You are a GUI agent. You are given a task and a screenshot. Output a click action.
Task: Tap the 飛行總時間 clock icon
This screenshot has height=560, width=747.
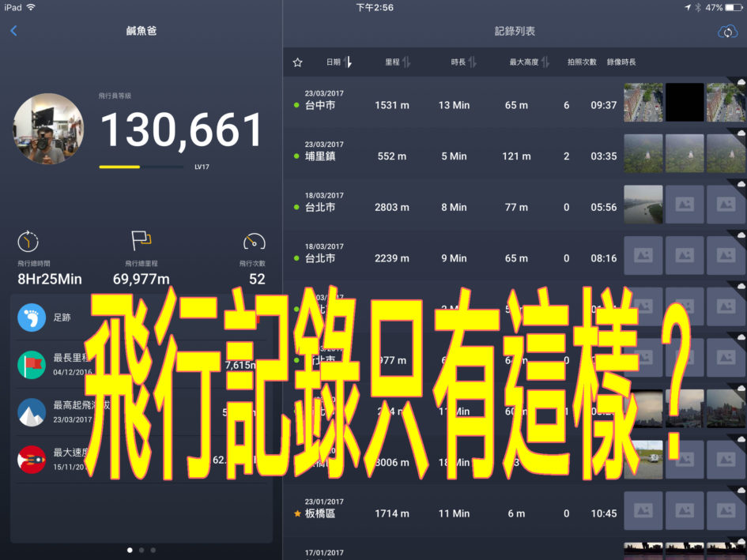pos(28,241)
